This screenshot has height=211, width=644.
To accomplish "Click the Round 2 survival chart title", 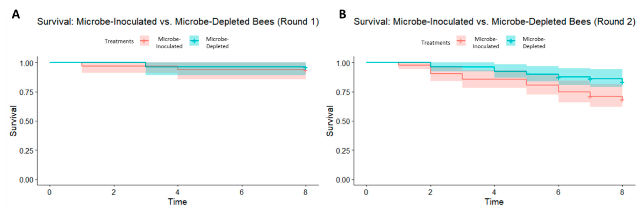I will (x=494, y=22).
